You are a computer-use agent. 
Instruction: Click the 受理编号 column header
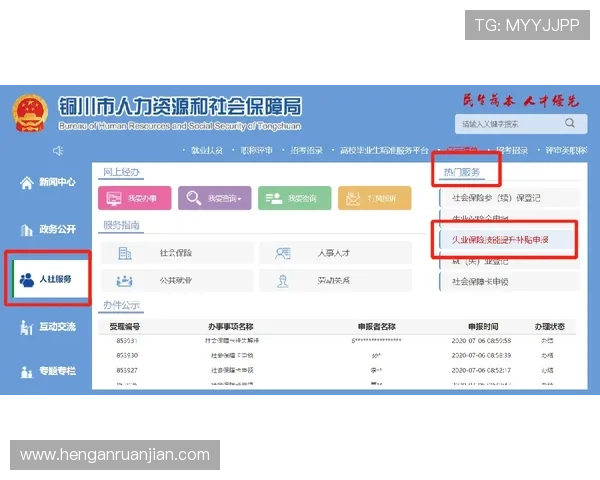click(125, 327)
